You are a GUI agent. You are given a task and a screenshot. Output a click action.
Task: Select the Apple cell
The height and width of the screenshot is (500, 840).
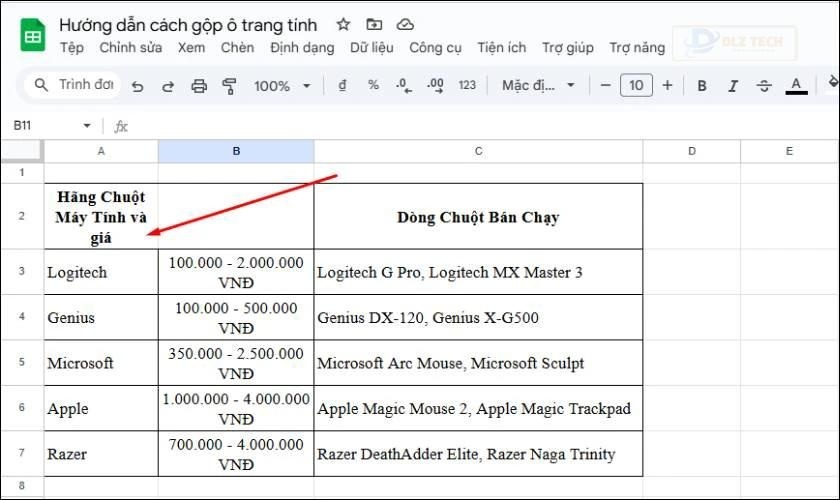[x=101, y=408]
